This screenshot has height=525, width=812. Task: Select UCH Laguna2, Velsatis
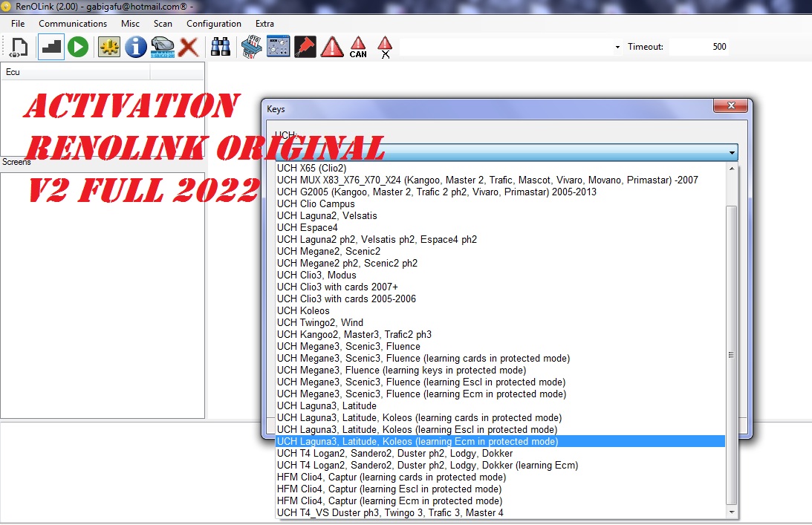(500, 215)
